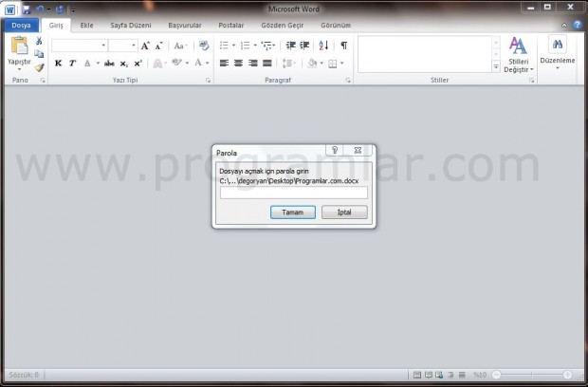Screen dimensions: 588x387
Task: Open Paragraf dialog launcher
Action: point(348,81)
